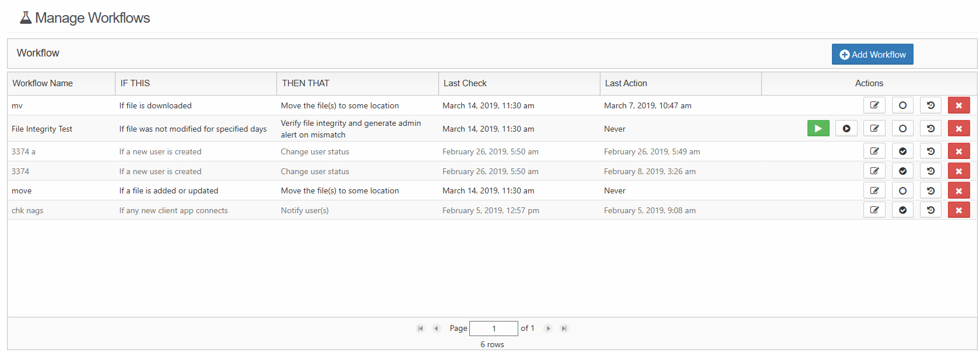Image resolution: width=980 pixels, height=353 pixels.
Task: Delete the 'chk nags' workflow
Action: point(958,210)
